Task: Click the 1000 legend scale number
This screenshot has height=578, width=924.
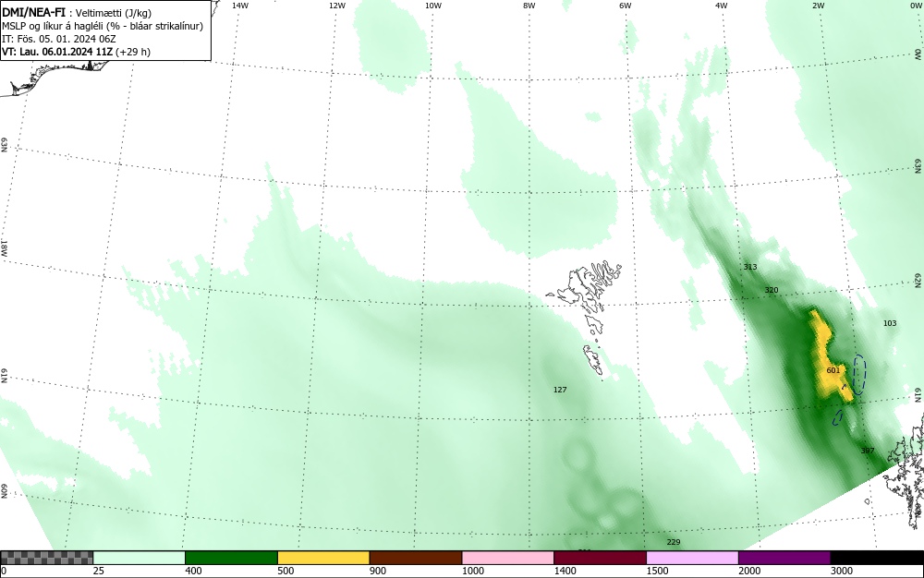Action: coord(472,571)
